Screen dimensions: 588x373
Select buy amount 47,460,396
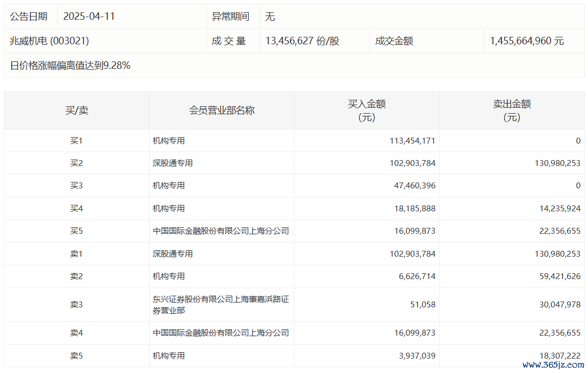[x=415, y=186]
